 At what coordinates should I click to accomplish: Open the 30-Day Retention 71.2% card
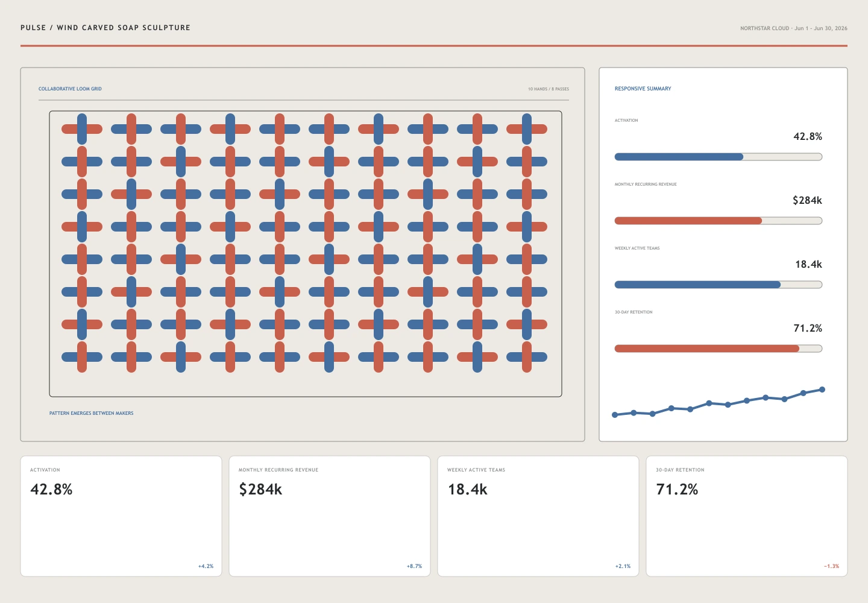click(747, 516)
